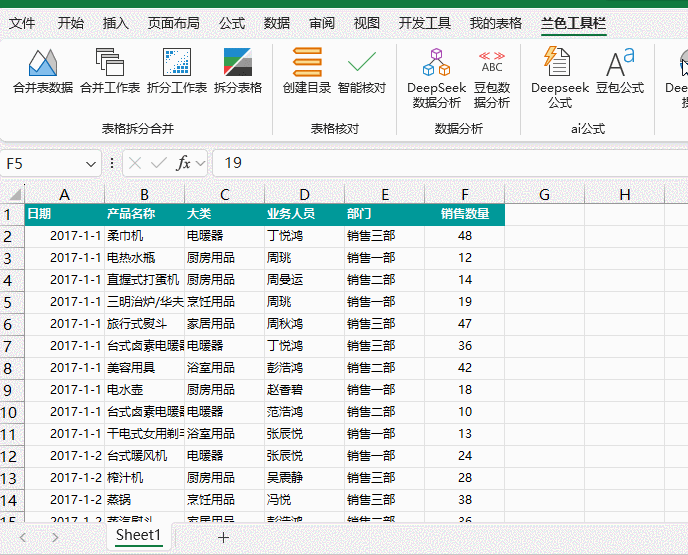The image size is (688, 555).
Task: Select row 12 header
Action: tap(12, 457)
